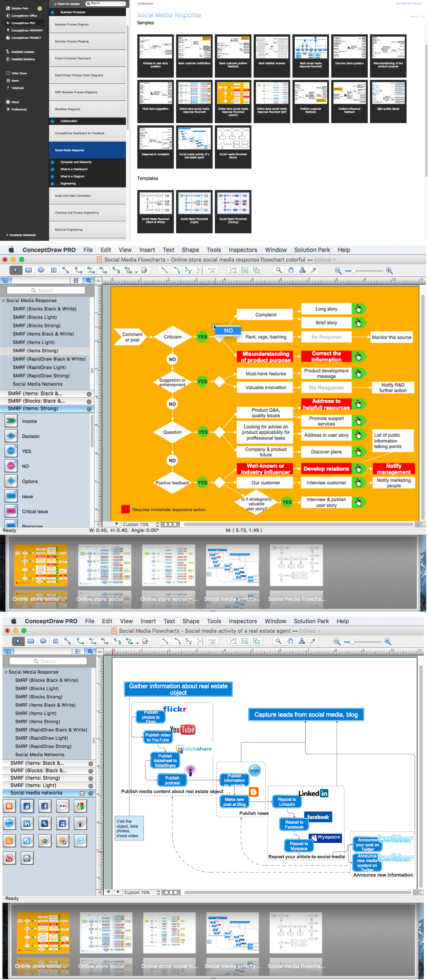Choose the eyedropper tool in the colorful flowchart window
Screen dimensions: 428x980
click(314, 270)
